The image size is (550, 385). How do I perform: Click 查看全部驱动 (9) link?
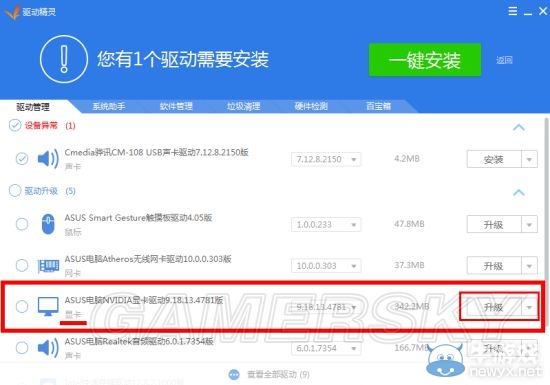[278, 374]
